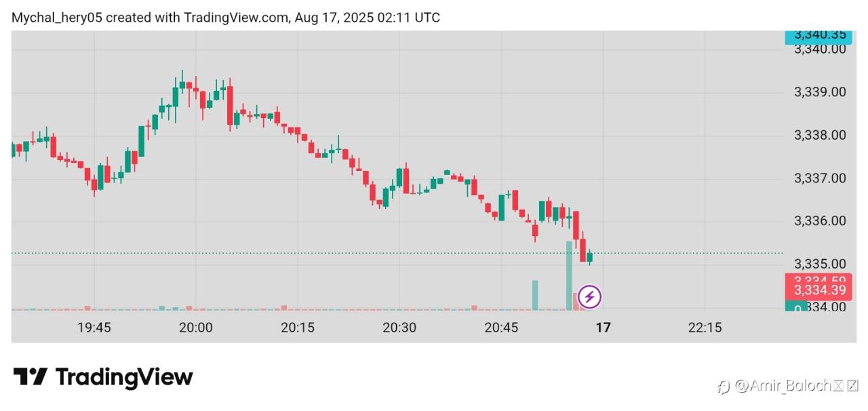Click the icon beside the @Amir_Baloch watermark
Viewport: 868px width, 411px height.
pos(724,387)
